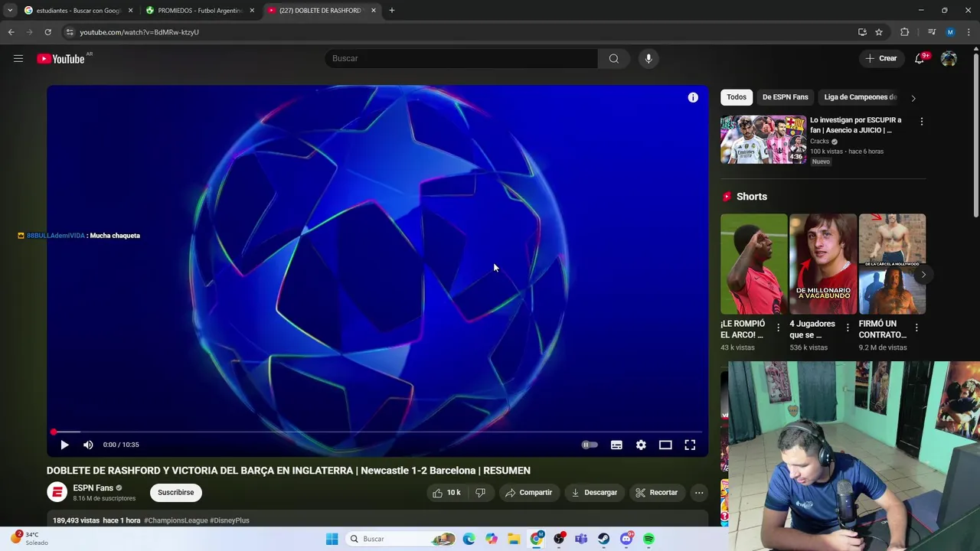Image resolution: width=980 pixels, height=551 pixels.
Task: Select the Todos filter chip
Action: point(737,97)
